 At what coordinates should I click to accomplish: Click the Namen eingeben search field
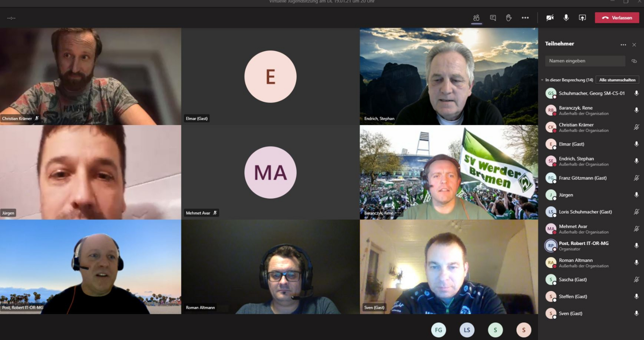point(585,61)
